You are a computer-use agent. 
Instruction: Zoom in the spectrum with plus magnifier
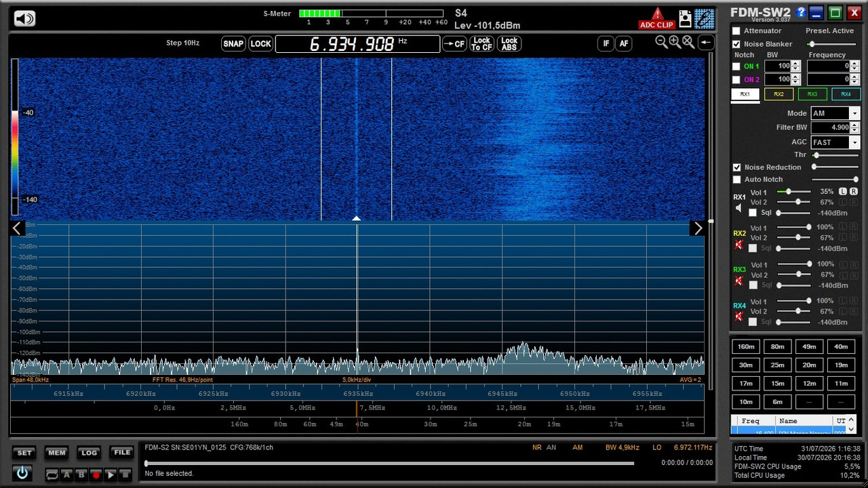click(675, 42)
